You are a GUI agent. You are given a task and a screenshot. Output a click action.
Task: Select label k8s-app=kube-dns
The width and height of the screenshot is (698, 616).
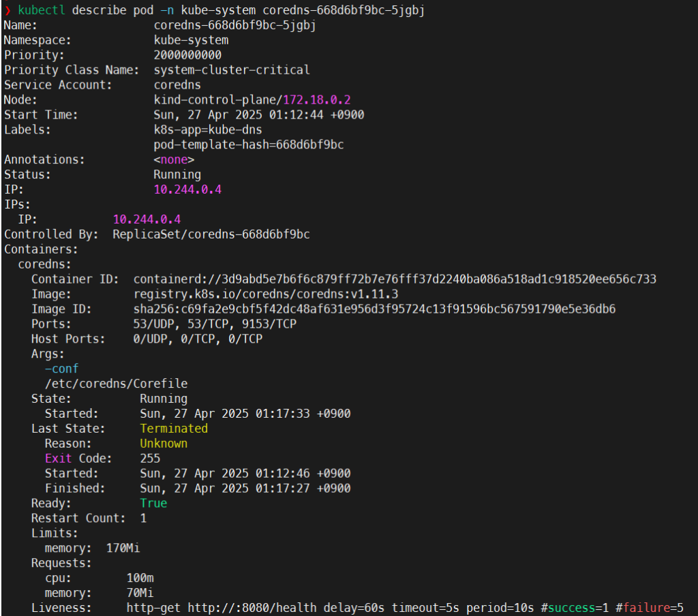(208, 129)
